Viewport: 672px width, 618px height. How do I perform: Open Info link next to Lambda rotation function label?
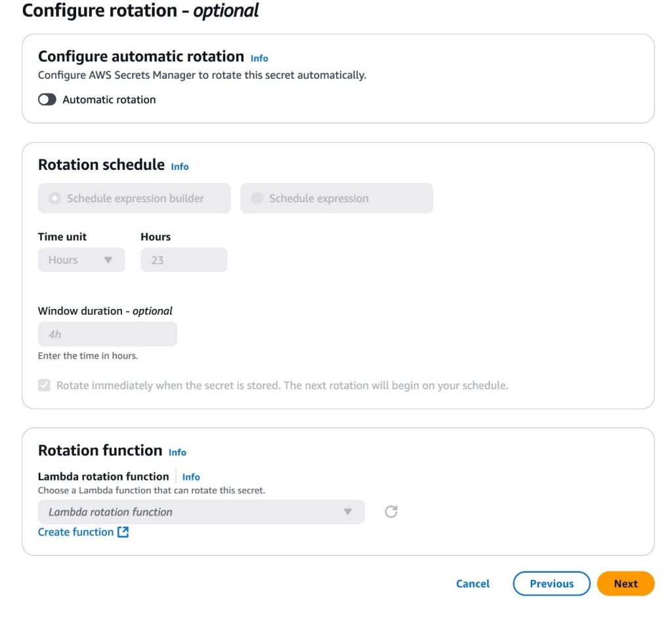tap(191, 477)
